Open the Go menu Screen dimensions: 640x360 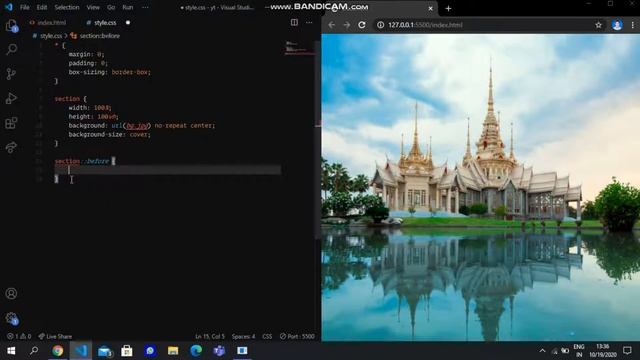pos(111,7)
